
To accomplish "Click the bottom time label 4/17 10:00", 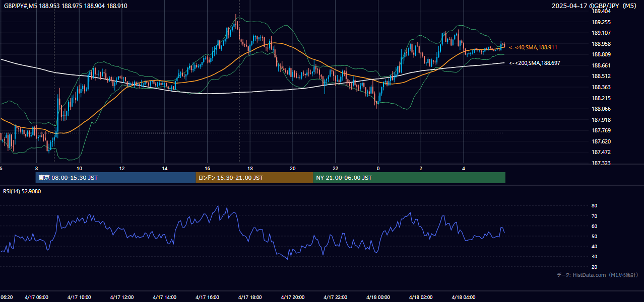I will pyautogui.click(x=79, y=297).
